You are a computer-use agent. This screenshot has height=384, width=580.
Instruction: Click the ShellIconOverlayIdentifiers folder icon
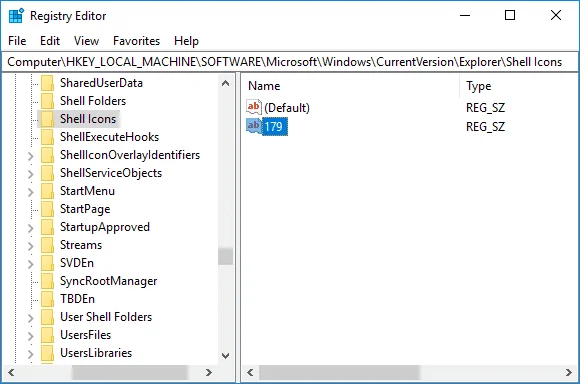47,155
